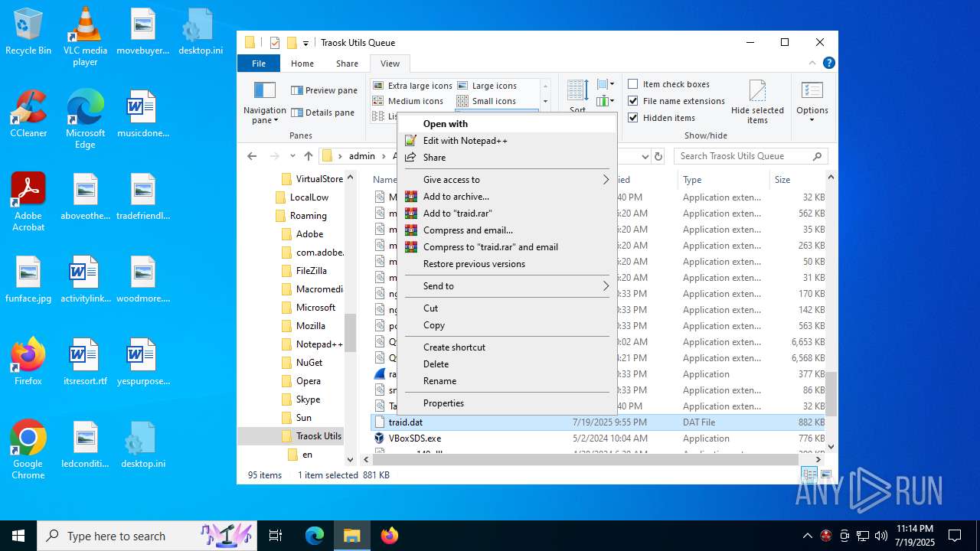980x551 pixels.
Task: Click the Task View taskbar button
Action: pyautogui.click(x=276, y=536)
